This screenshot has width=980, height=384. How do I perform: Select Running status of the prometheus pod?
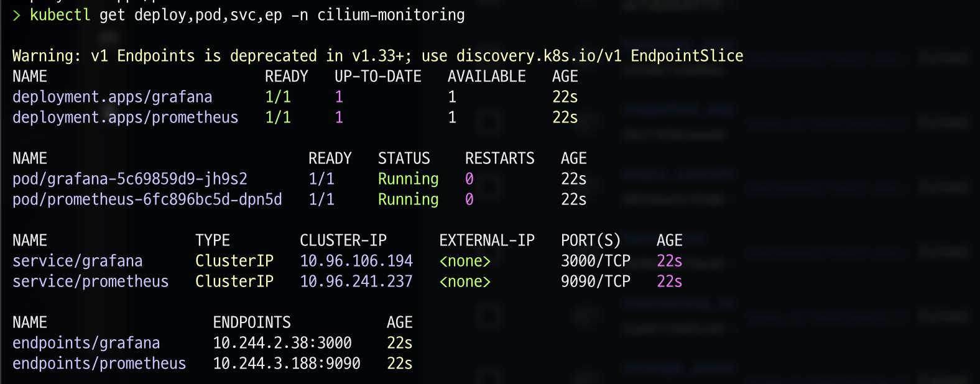(409, 199)
